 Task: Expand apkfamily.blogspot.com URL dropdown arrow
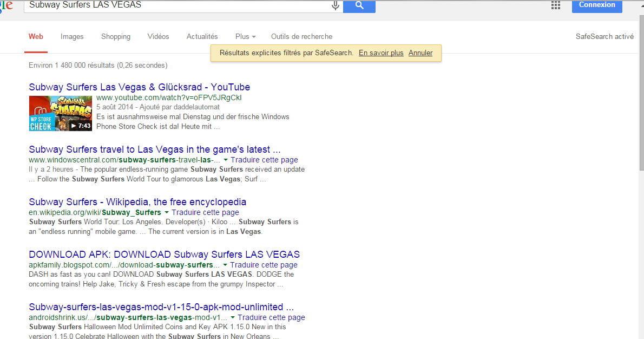click(225, 265)
